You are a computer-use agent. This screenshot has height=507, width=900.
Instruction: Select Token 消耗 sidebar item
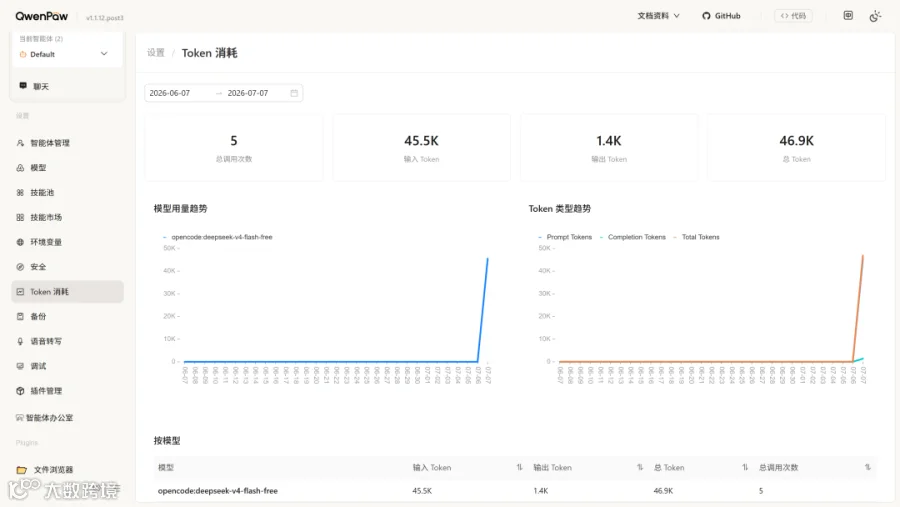tap(67, 292)
